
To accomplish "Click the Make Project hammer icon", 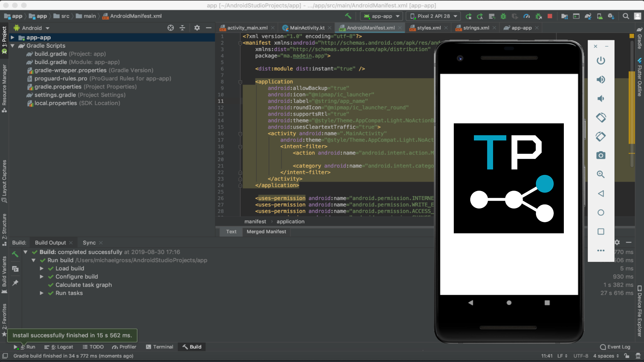I will [348, 16].
